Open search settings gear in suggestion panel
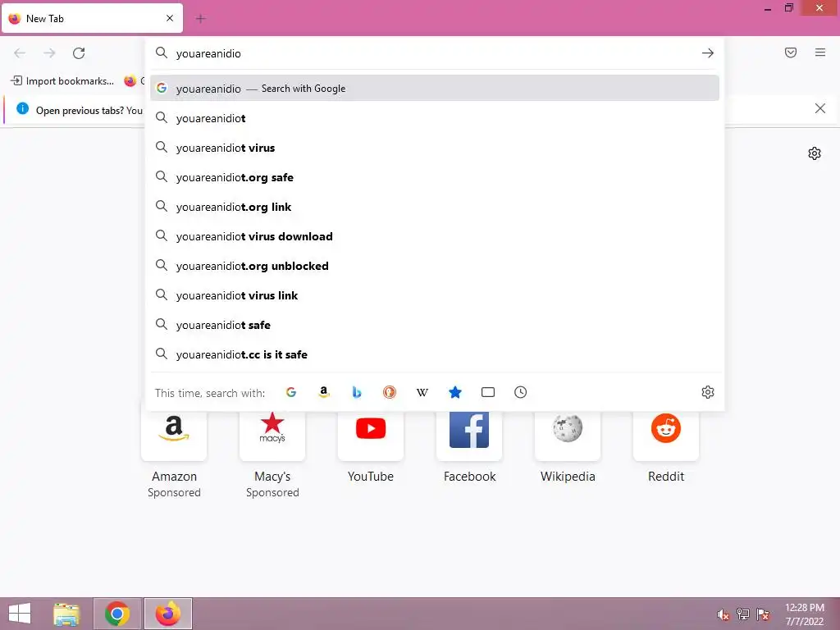 tap(708, 392)
